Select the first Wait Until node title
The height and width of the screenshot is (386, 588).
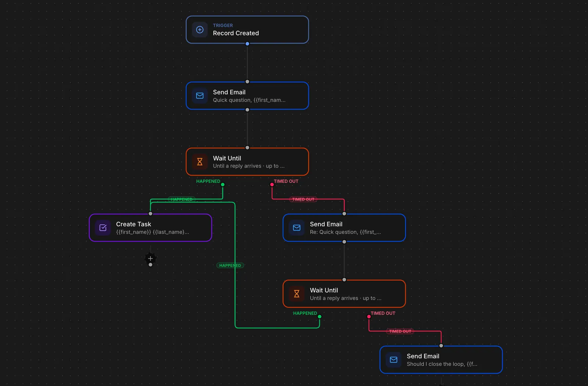pyautogui.click(x=227, y=158)
